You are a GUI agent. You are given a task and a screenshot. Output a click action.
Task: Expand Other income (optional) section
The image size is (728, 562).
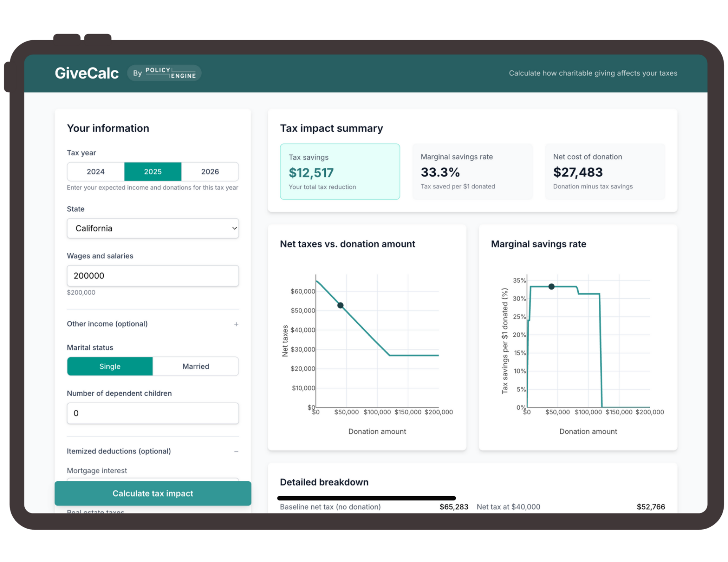107,324
